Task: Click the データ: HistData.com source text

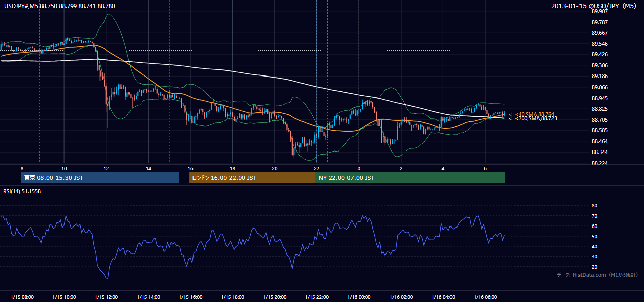Action: pyautogui.click(x=598, y=275)
